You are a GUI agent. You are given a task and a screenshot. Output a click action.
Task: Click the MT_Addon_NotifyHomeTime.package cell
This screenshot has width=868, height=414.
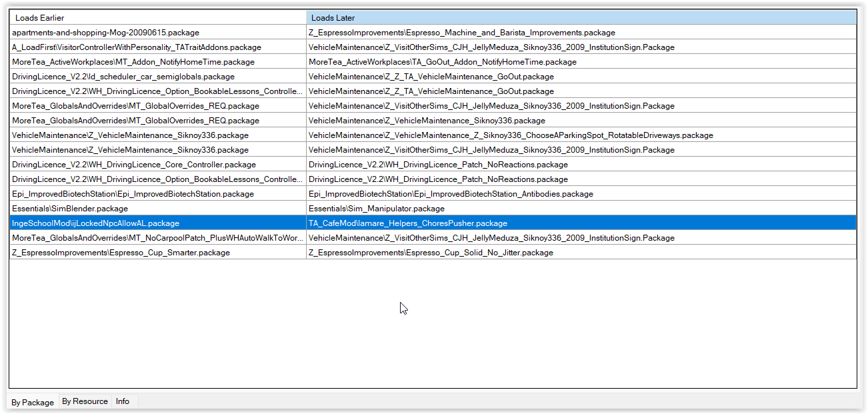pyautogui.click(x=133, y=62)
